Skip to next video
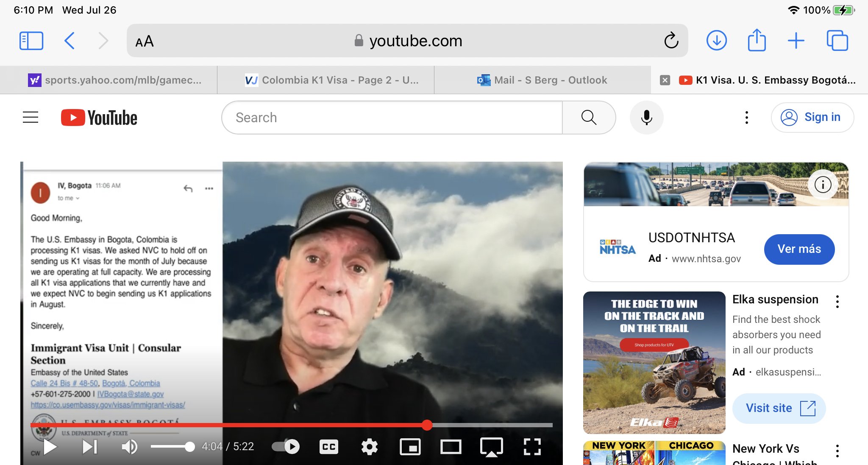 click(x=89, y=447)
